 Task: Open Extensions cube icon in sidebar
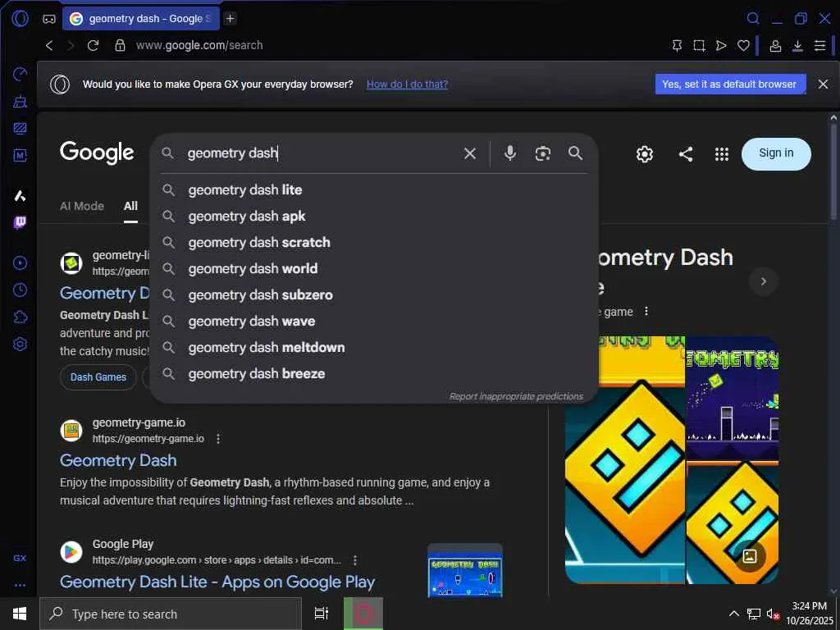pos(21,317)
